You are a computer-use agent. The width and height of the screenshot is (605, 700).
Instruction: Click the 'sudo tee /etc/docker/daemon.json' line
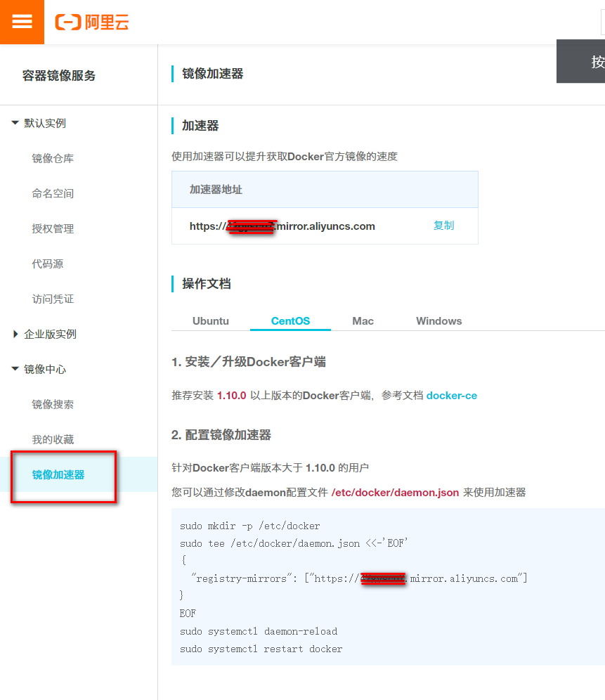tap(294, 543)
